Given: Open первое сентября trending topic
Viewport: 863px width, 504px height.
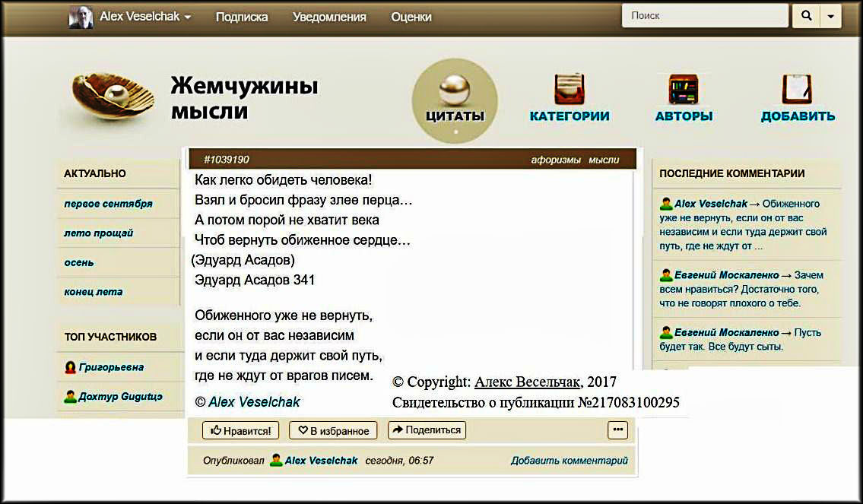Looking at the screenshot, I should pyautogui.click(x=109, y=204).
